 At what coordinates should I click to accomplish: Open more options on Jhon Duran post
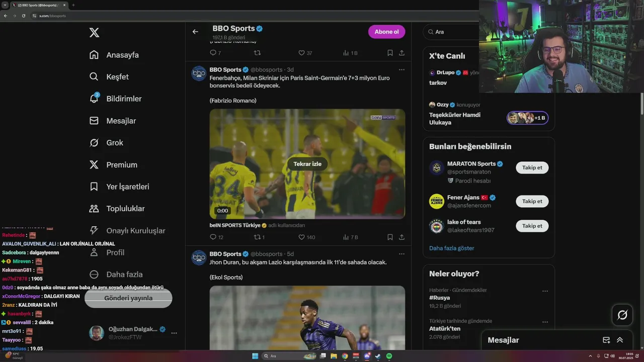pos(401,254)
